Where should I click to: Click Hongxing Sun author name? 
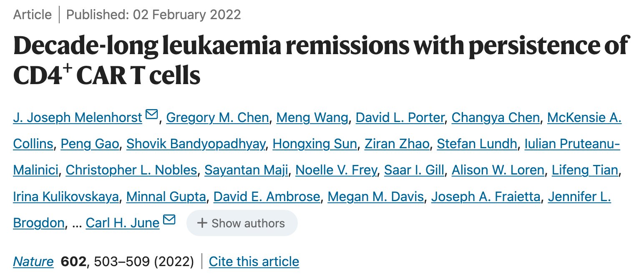(314, 144)
